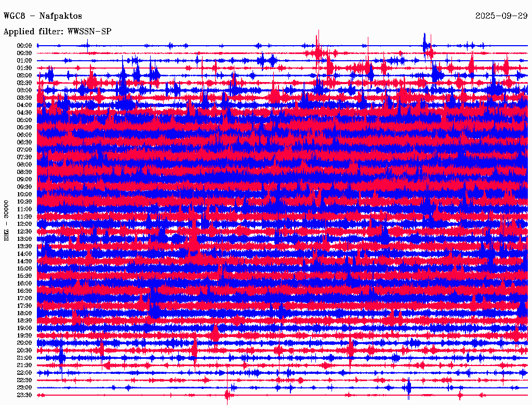Click the 06:00 time label
The height and width of the screenshot is (405, 532).
tap(24, 134)
